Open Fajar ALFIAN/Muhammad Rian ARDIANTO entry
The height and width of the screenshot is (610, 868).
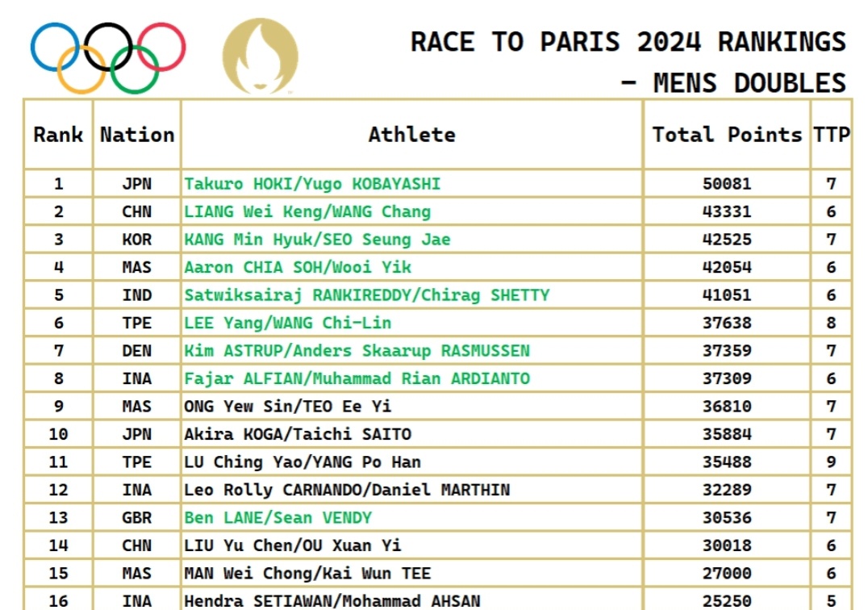point(357,378)
